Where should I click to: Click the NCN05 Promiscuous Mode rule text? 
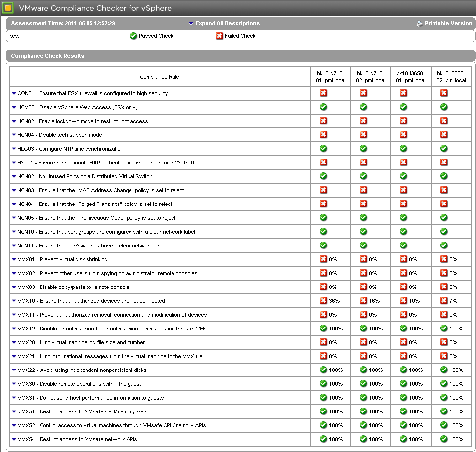96,218
